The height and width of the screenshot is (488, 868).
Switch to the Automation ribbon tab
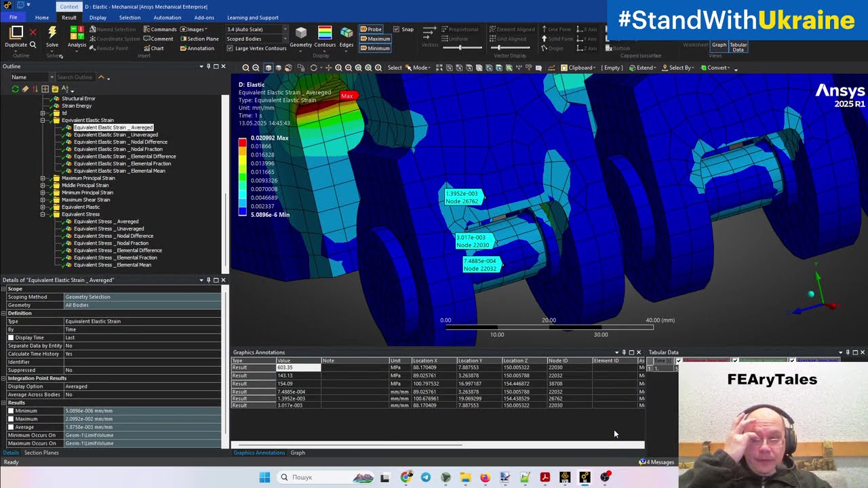167,18
